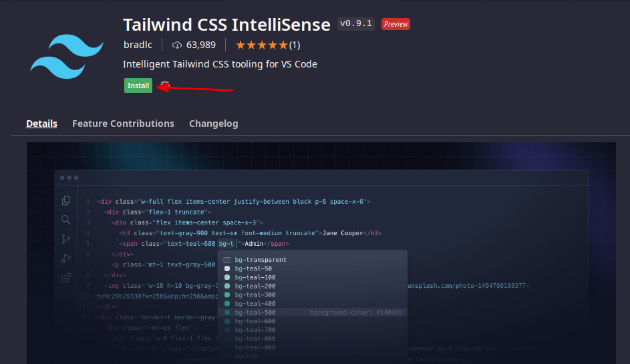
Task: Click the extensions blocks icon in the preview image
Action: [66, 278]
